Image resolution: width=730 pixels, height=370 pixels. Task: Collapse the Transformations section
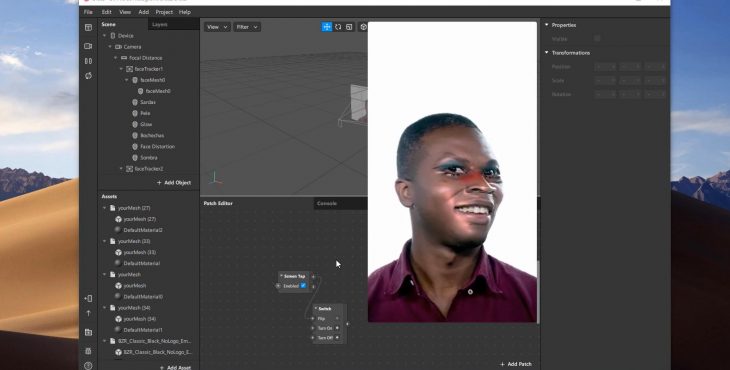[x=547, y=53]
